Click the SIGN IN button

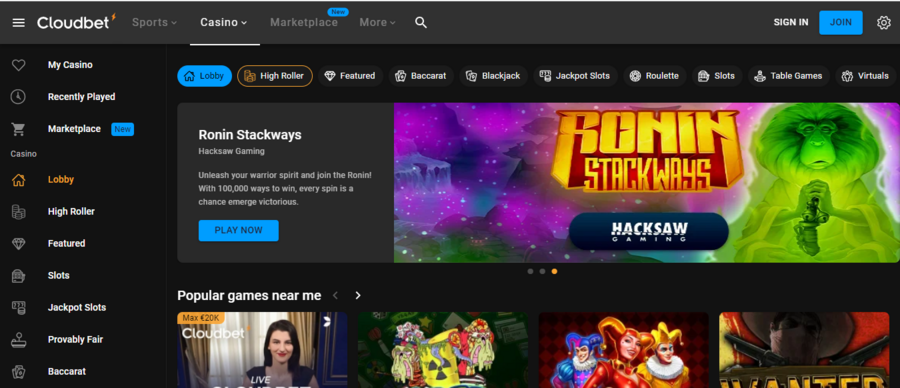tap(790, 22)
